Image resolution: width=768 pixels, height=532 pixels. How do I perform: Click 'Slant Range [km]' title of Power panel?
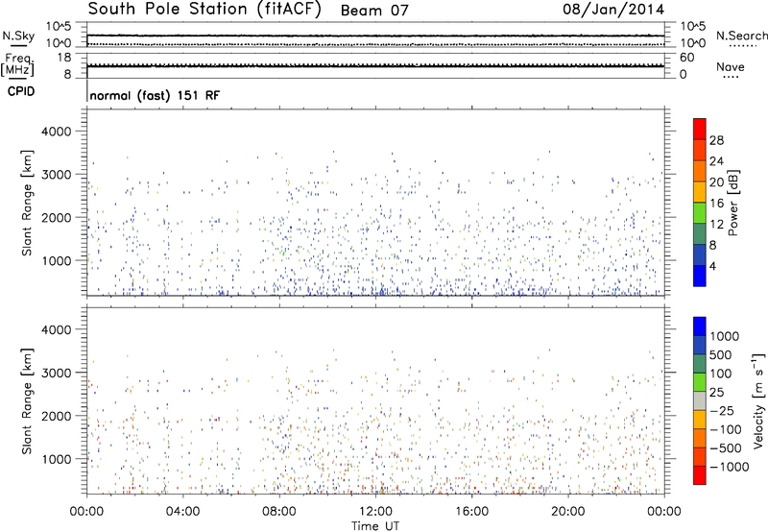coord(27,203)
